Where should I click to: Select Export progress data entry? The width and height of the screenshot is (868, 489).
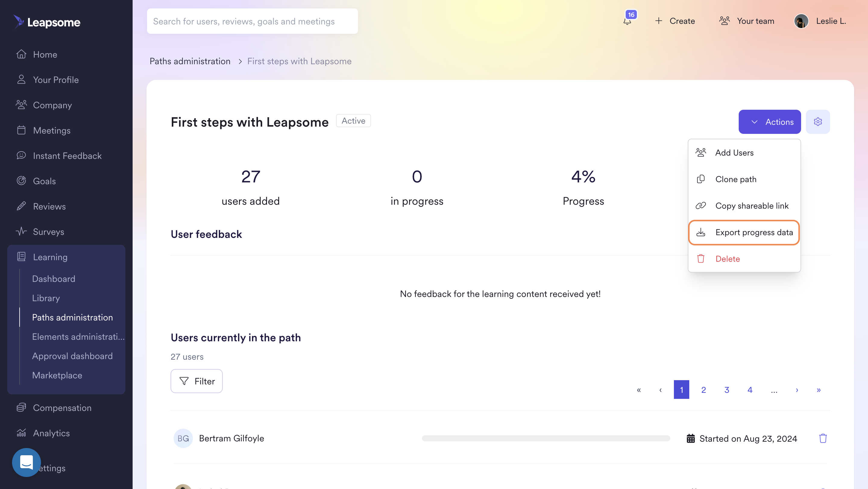[744, 232]
